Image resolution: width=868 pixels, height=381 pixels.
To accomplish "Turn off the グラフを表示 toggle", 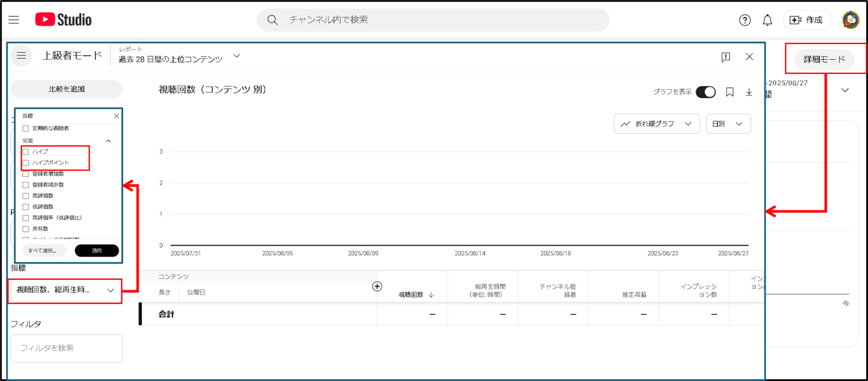I will (x=705, y=90).
